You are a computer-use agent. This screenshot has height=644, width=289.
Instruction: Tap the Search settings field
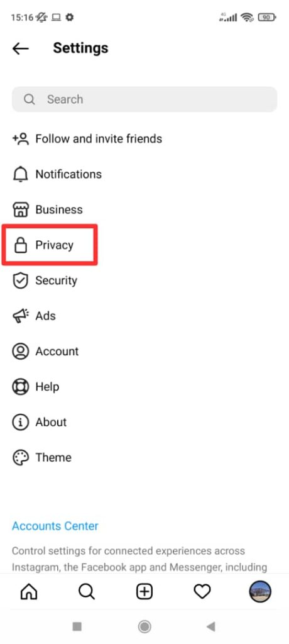point(144,99)
